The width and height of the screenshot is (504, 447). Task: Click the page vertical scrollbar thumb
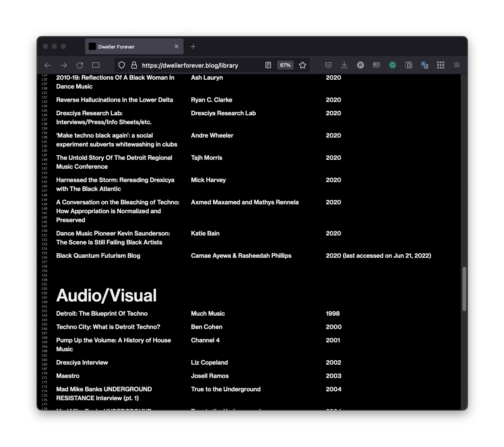pyautogui.click(x=464, y=289)
